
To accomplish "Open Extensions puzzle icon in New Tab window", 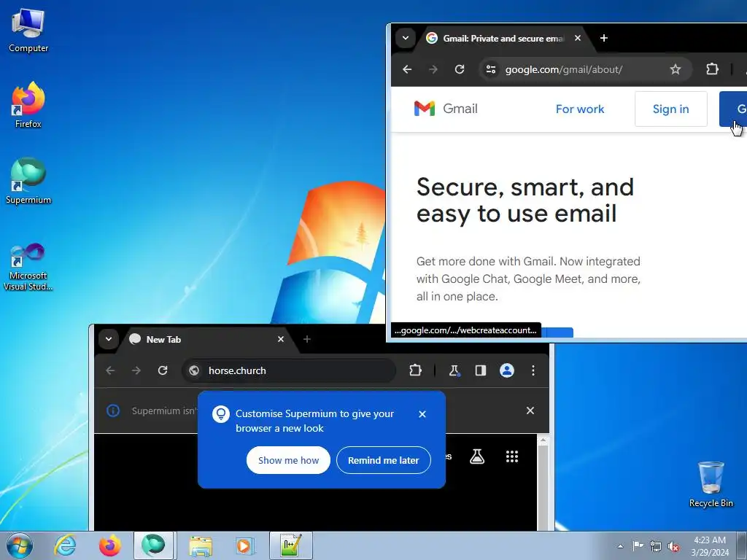I will 415,370.
